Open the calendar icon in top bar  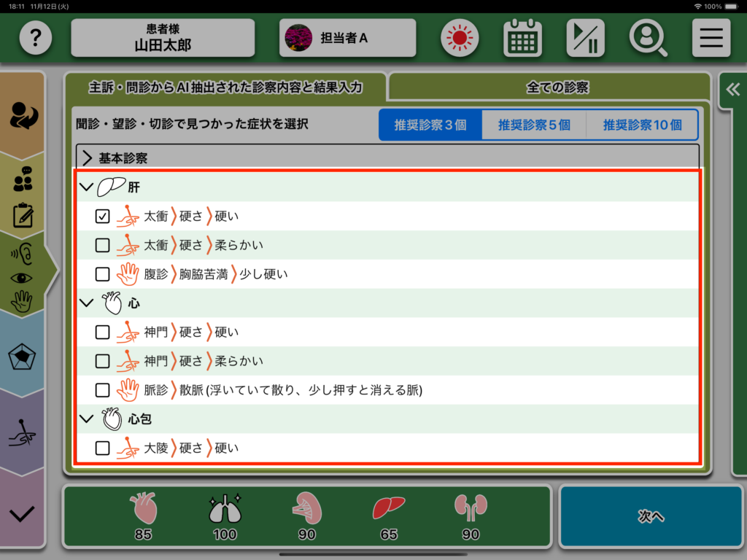click(522, 38)
